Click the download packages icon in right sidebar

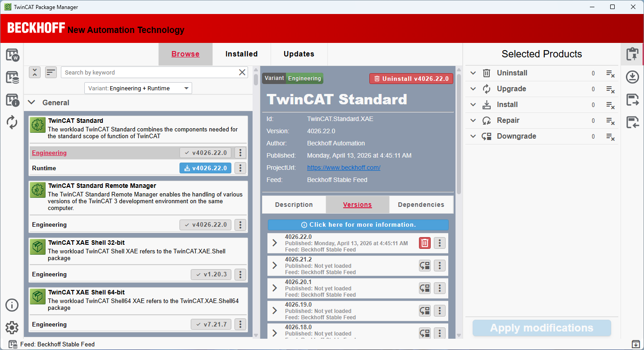(632, 77)
